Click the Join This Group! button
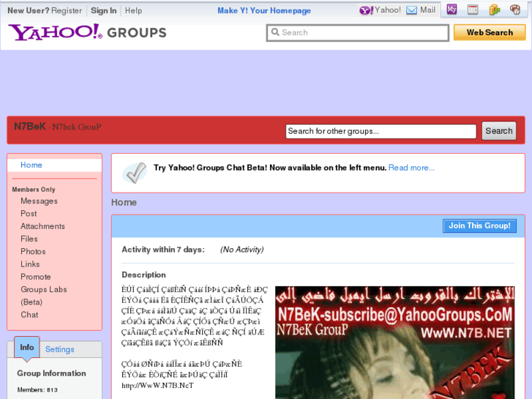The image size is (532, 399). coord(479,225)
